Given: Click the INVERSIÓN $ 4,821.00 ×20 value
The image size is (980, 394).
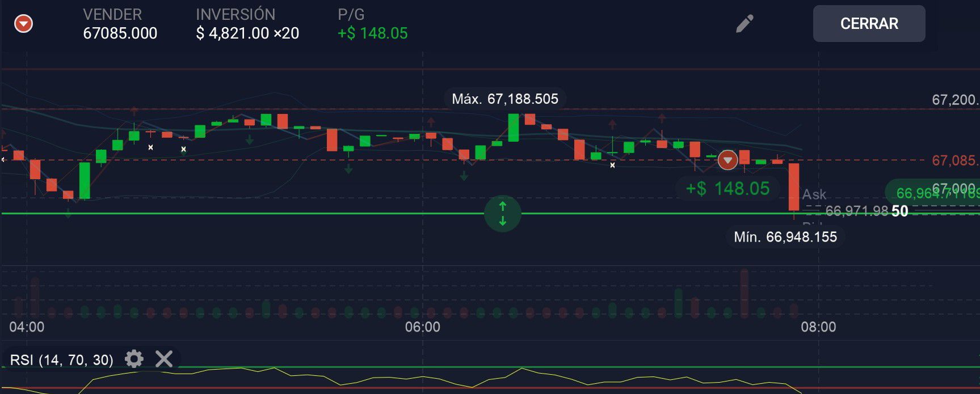Looking at the screenshot, I should point(247,33).
